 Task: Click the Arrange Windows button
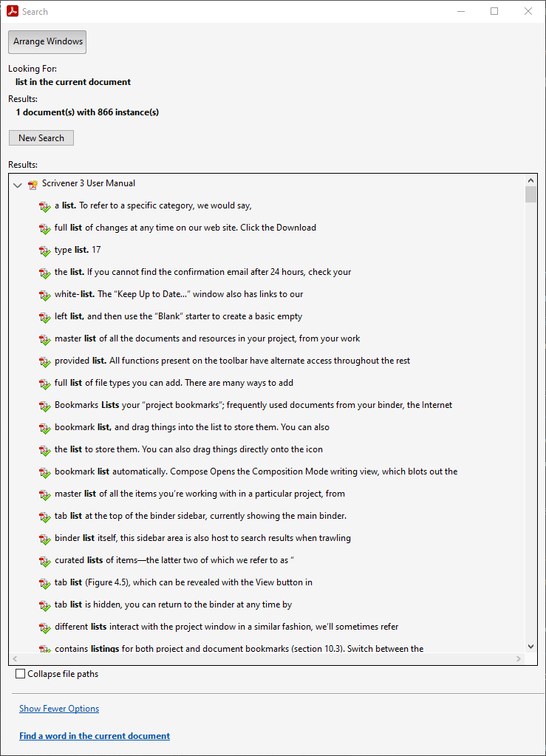(x=47, y=42)
